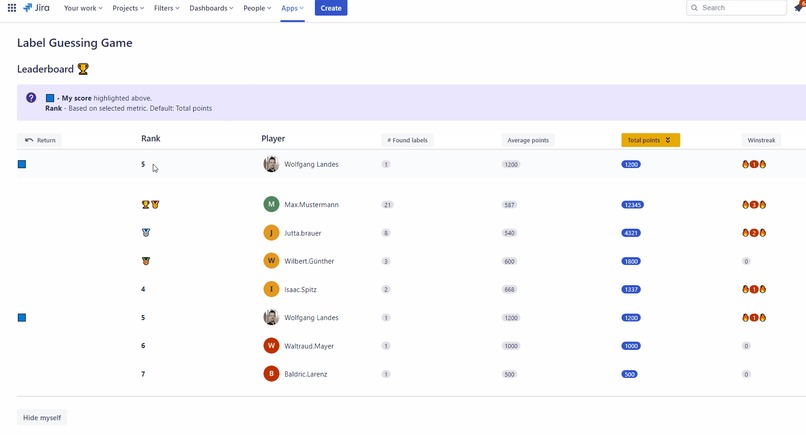The width and height of the screenshot is (806, 439).
Task: Sort by Average points
Action: coord(528,140)
